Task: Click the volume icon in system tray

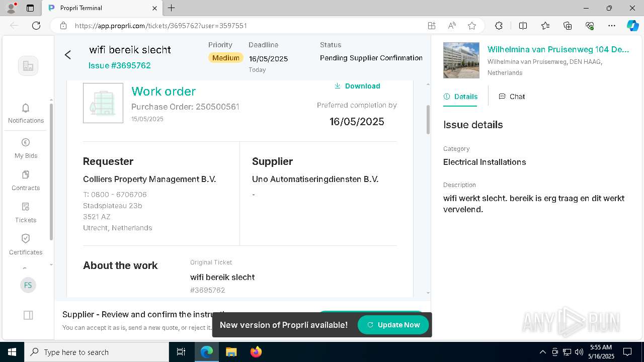Action: click(579, 352)
